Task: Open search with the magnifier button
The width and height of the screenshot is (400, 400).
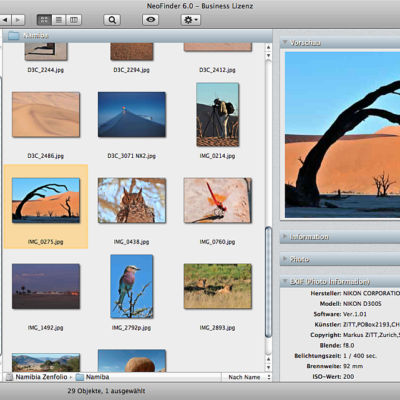Action: click(112, 20)
